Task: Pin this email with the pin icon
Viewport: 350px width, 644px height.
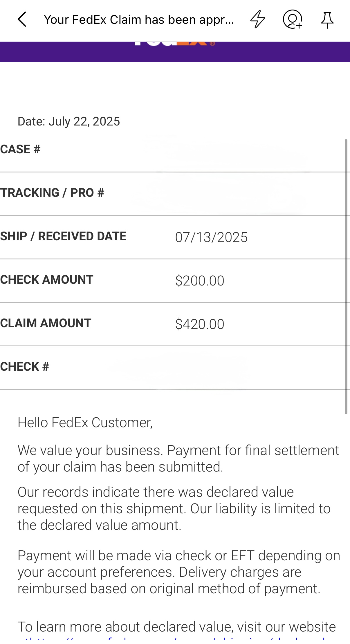Action: point(327,20)
